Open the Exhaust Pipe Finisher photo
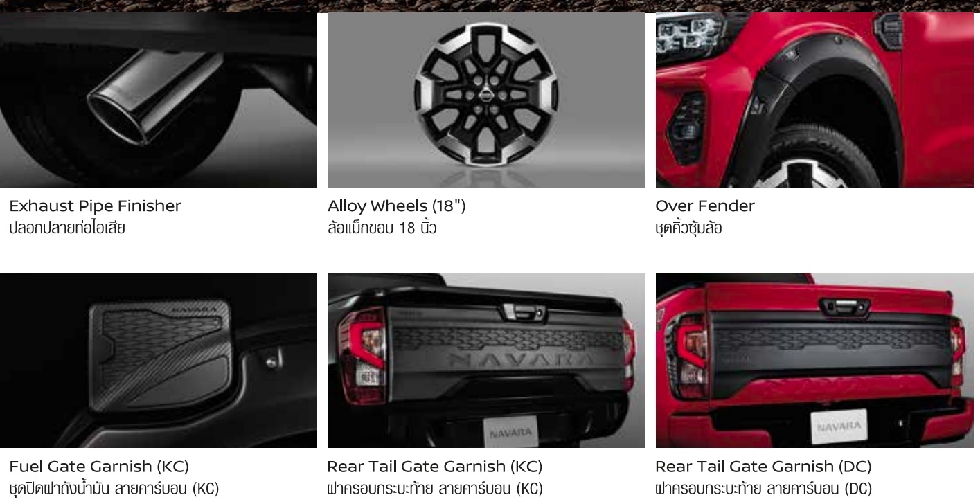Image resolution: width=980 pixels, height=504 pixels. tap(158, 100)
